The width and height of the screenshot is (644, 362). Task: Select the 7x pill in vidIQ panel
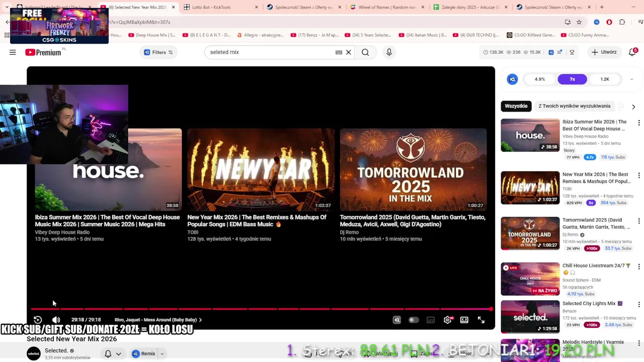[572, 79]
